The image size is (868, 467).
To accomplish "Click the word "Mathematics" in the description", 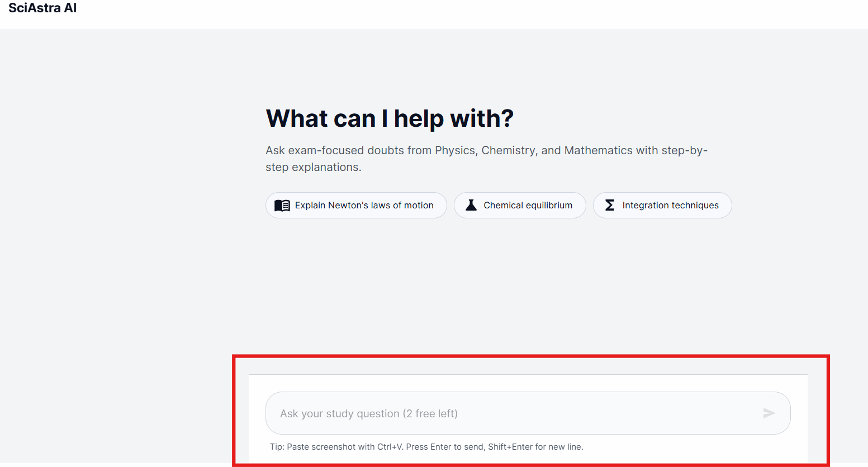I will (x=598, y=151).
